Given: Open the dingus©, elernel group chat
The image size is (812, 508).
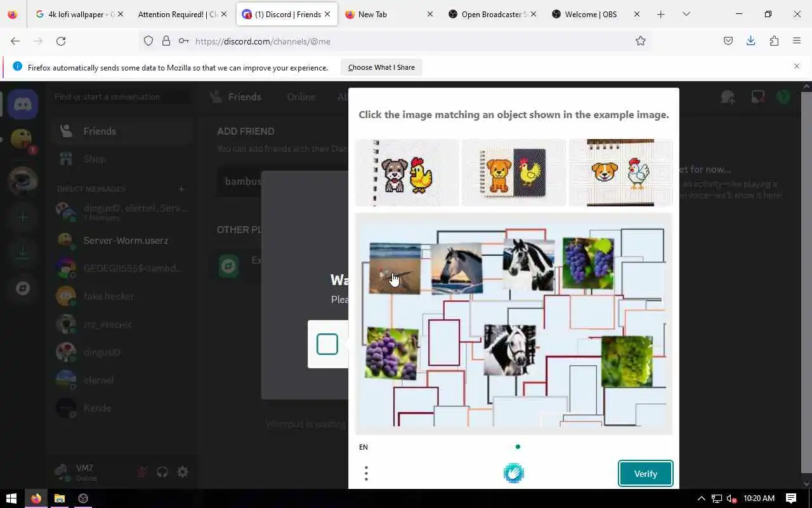Looking at the screenshot, I should [122, 212].
